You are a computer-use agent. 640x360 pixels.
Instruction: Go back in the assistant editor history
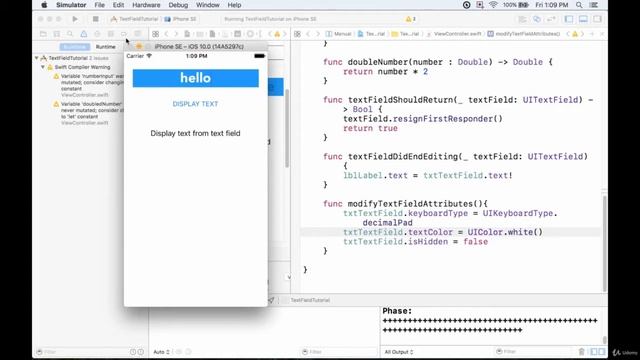point(308,34)
